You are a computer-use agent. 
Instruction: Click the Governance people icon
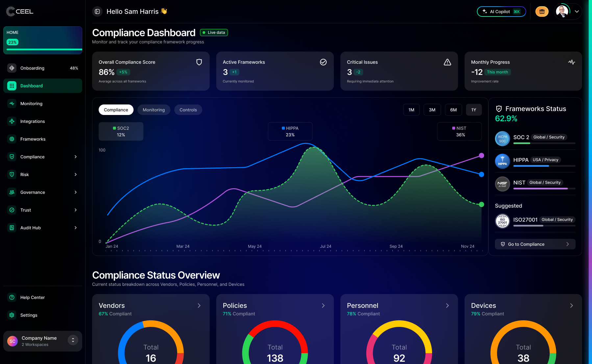click(x=12, y=192)
